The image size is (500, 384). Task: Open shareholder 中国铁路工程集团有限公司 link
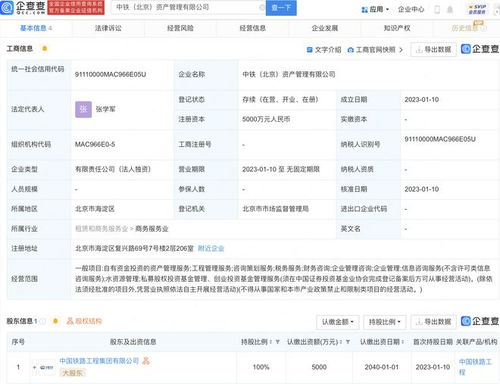[x=99, y=361]
